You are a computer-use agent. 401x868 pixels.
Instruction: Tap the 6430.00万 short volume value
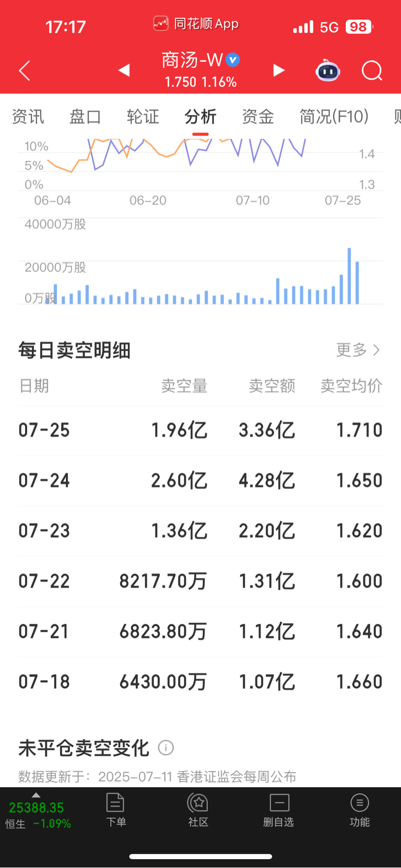coord(163,682)
